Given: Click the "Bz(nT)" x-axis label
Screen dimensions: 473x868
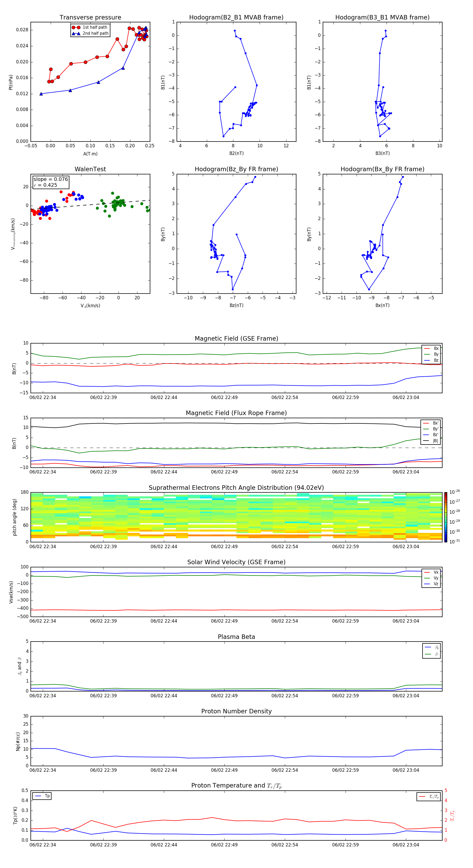Looking at the screenshot, I should point(236,305).
